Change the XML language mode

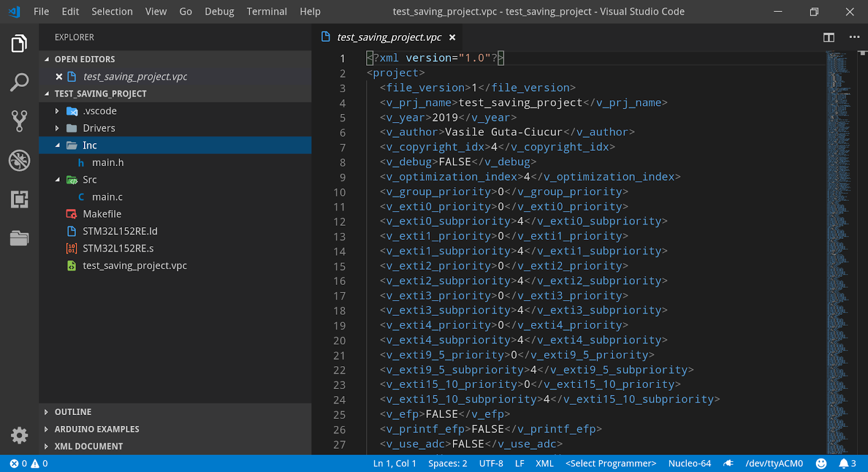(544, 463)
